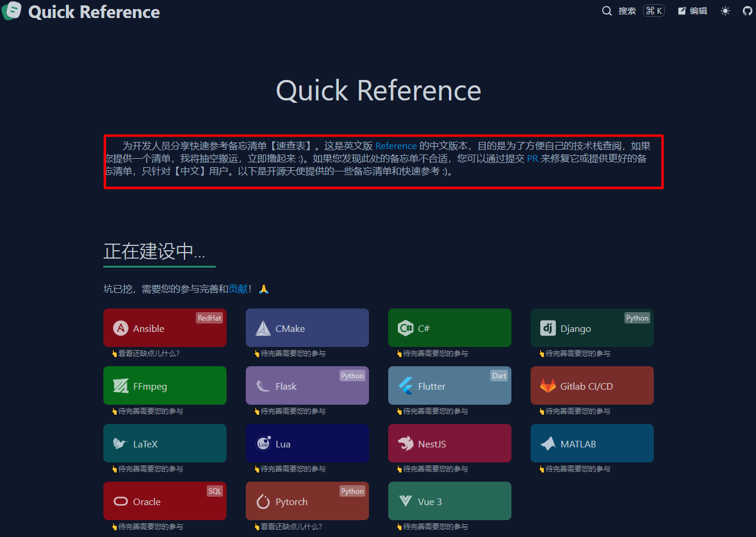Click the Django dj icon
The height and width of the screenshot is (537, 756).
(x=548, y=328)
